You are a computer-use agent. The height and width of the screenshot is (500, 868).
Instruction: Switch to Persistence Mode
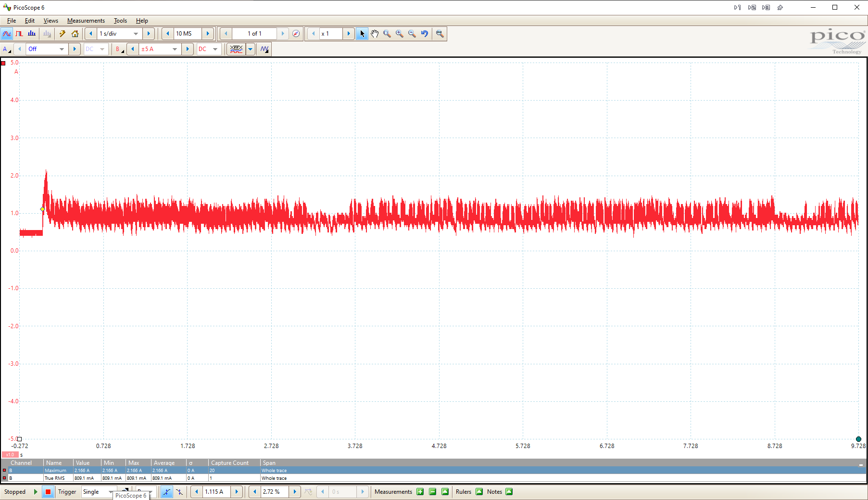point(19,34)
